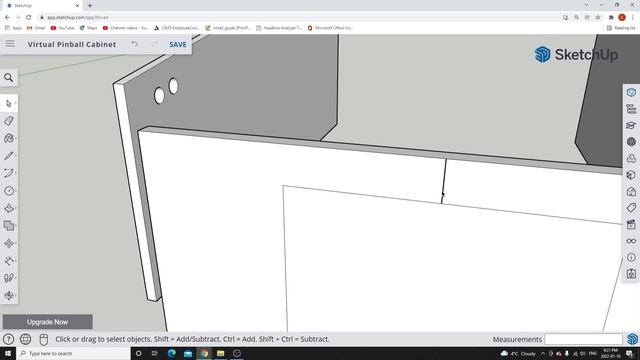The image size is (640, 360).
Task: Choose the Eraser tool
Action: [9, 121]
